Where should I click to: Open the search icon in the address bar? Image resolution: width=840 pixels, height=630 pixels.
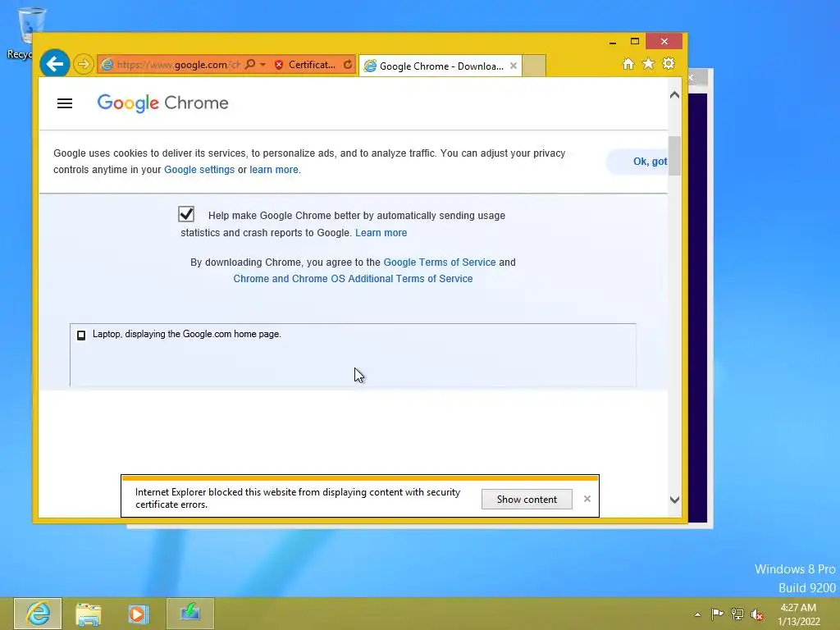click(249, 64)
